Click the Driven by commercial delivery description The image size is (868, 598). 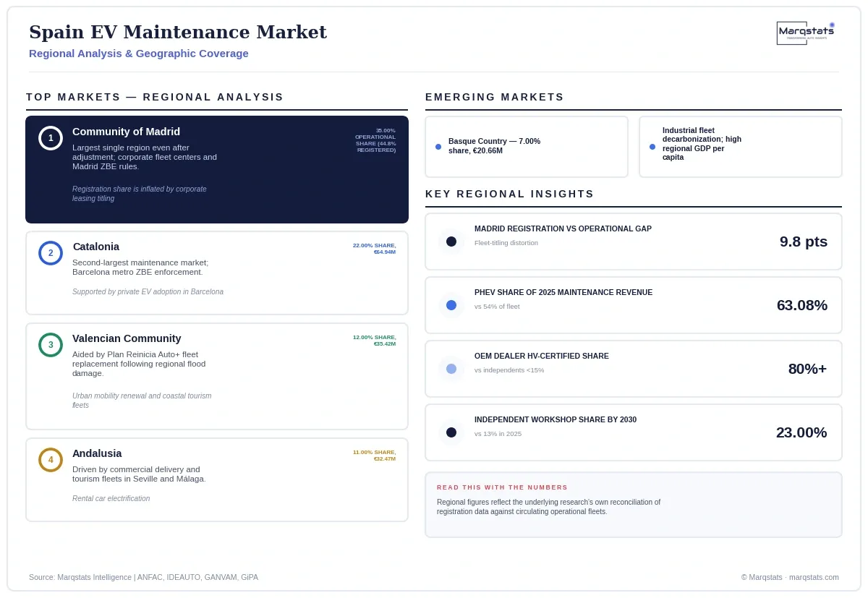(139, 474)
